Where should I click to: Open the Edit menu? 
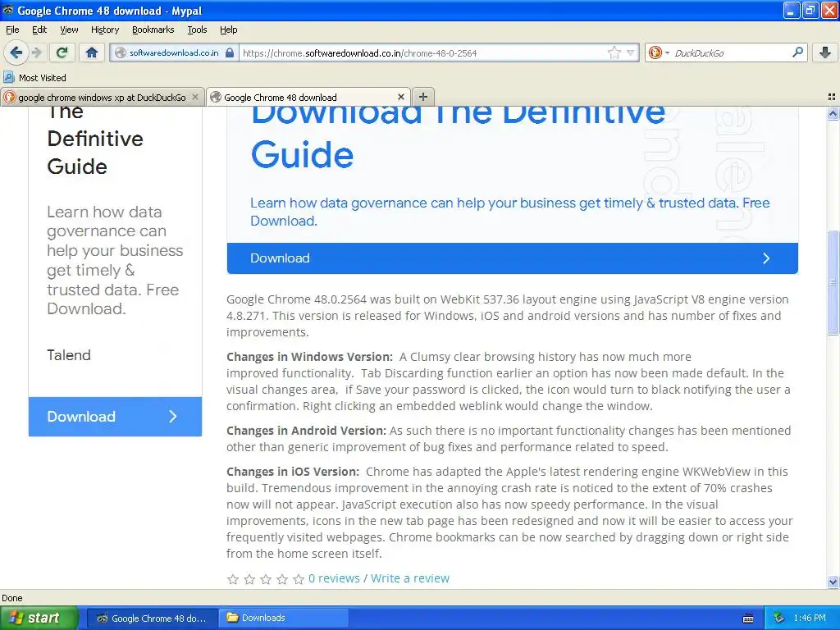pyautogui.click(x=39, y=30)
